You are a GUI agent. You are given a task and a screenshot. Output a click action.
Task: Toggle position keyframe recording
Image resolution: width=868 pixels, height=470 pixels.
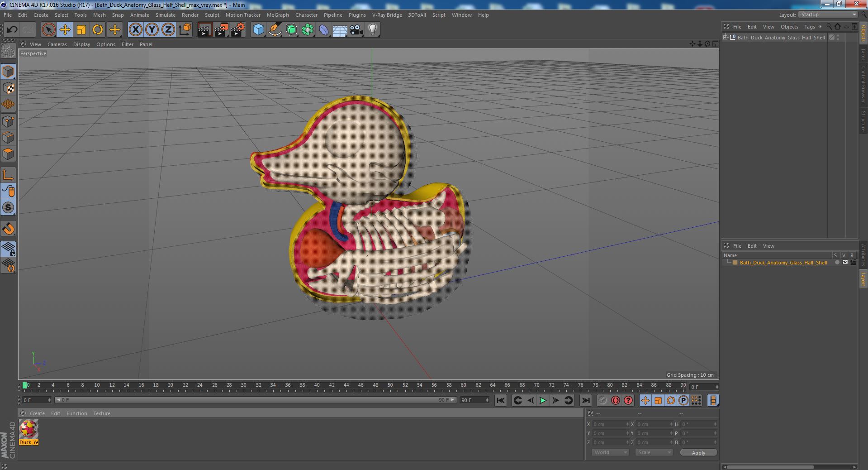tap(645, 400)
